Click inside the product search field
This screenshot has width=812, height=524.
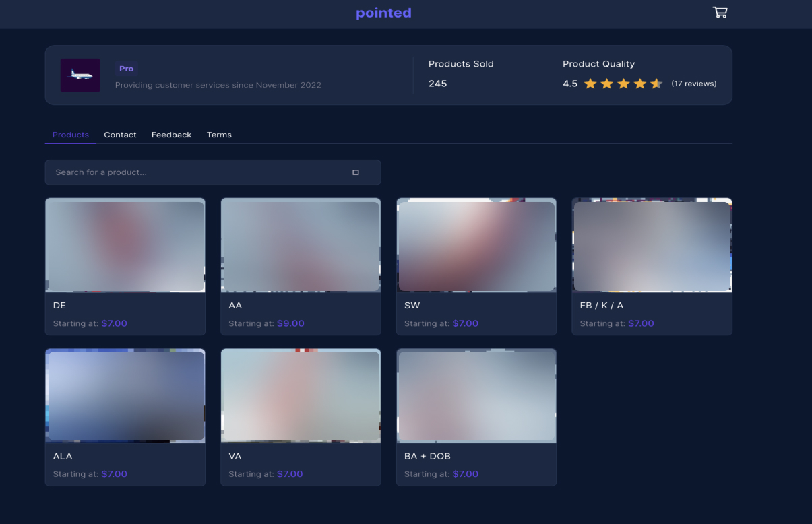point(168,172)
